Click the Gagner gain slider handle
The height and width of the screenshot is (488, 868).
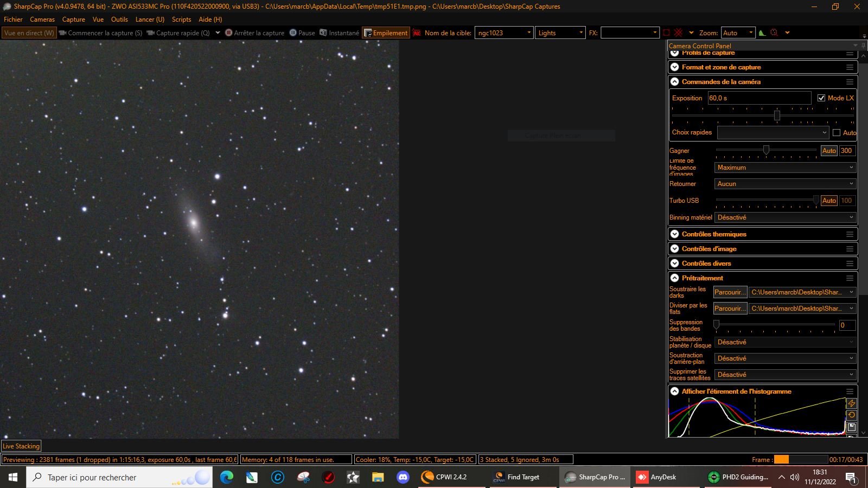(x=766, y=150)
